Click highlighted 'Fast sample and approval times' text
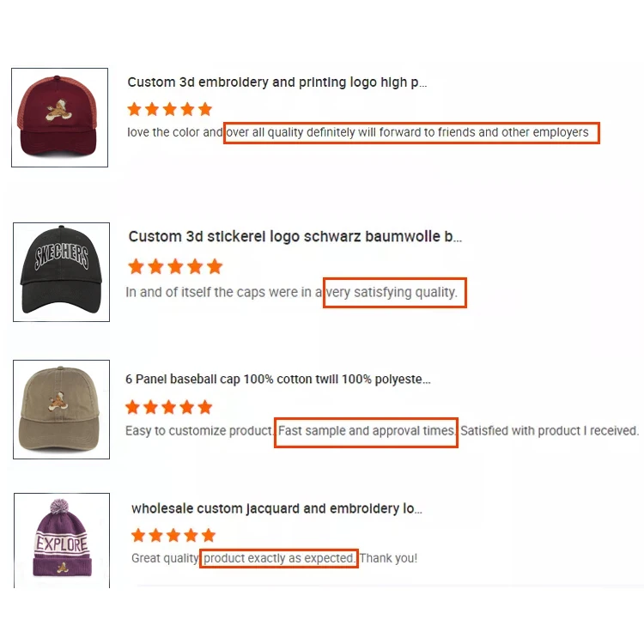The image size is (644, 644). coord(366,430)
